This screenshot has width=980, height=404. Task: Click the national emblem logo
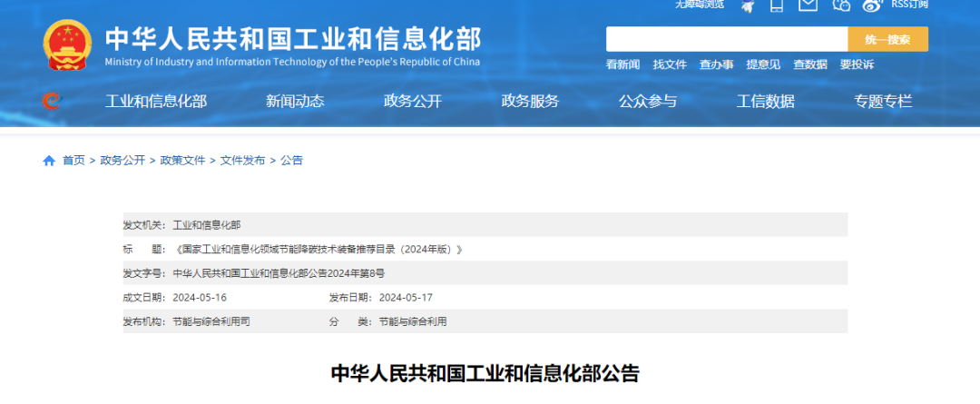[67, 45]
